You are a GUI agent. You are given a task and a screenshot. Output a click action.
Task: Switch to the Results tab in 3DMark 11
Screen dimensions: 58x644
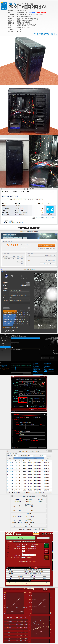16,238
